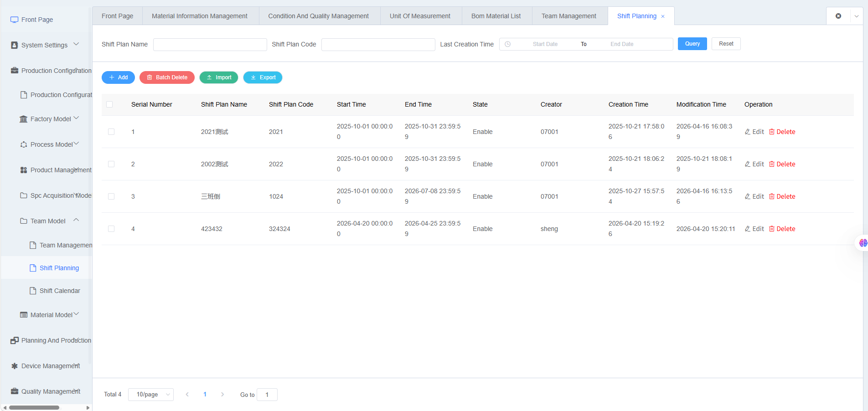The height and width of the screenshot is (411, 868).
Task: Expand the Production Configuration menu
Action: [76, 70]
